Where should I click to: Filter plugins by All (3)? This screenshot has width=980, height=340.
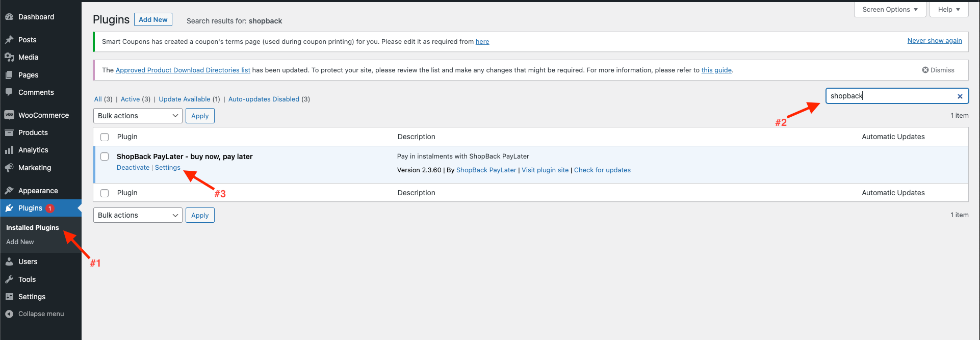pos(103,99)
